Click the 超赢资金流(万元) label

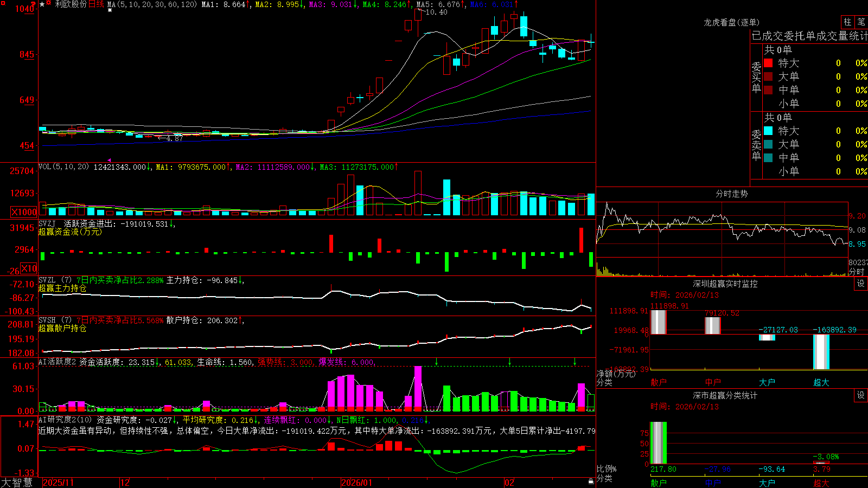click(70, 232)
